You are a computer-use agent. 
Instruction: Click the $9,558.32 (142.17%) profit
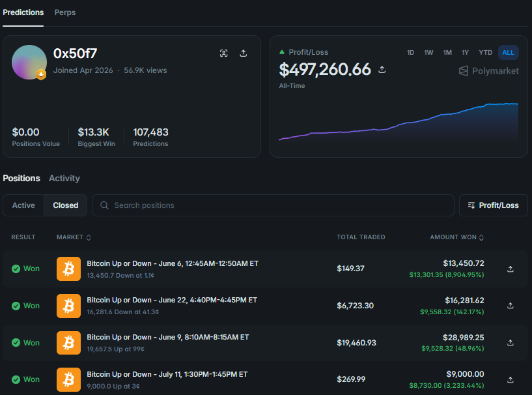452,312
